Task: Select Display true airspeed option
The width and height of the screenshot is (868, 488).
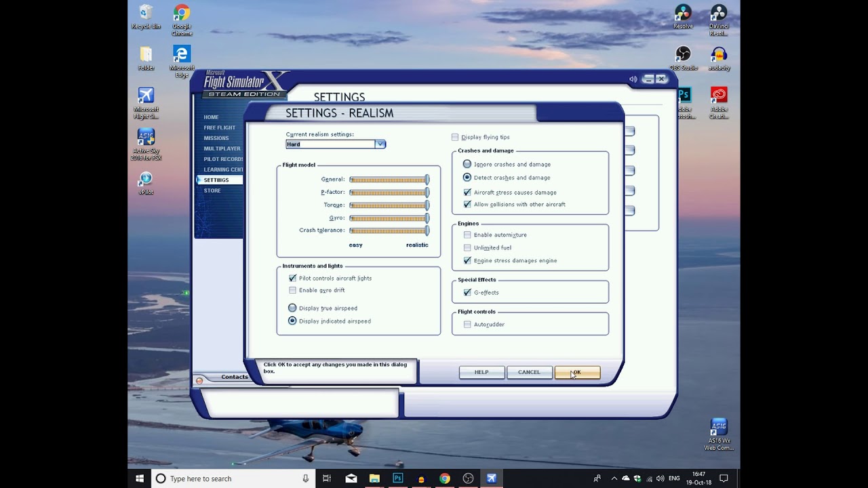Action: (x=292, y=308)
